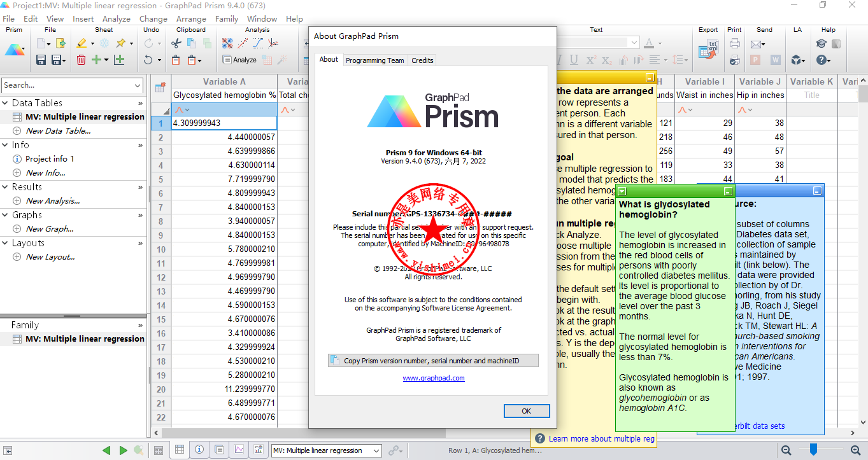The width and height of the screenshot is (868, 460).
Task: Click the multiple regression analysis icon
Action: click(227, 43)
